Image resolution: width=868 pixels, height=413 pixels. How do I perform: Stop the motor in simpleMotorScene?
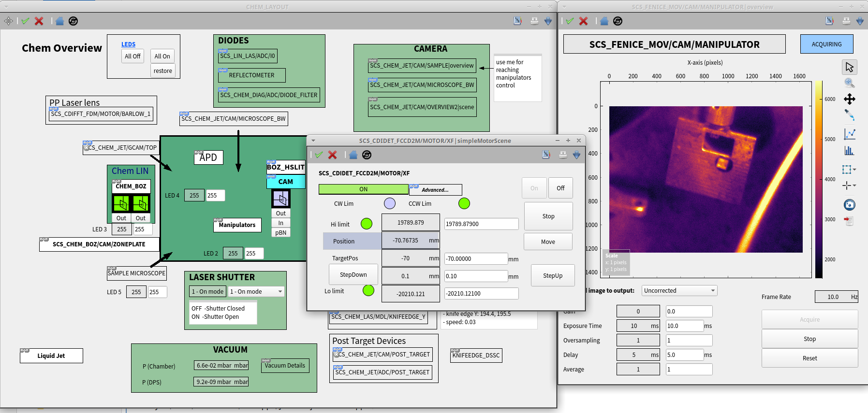(x=548, y=216)
